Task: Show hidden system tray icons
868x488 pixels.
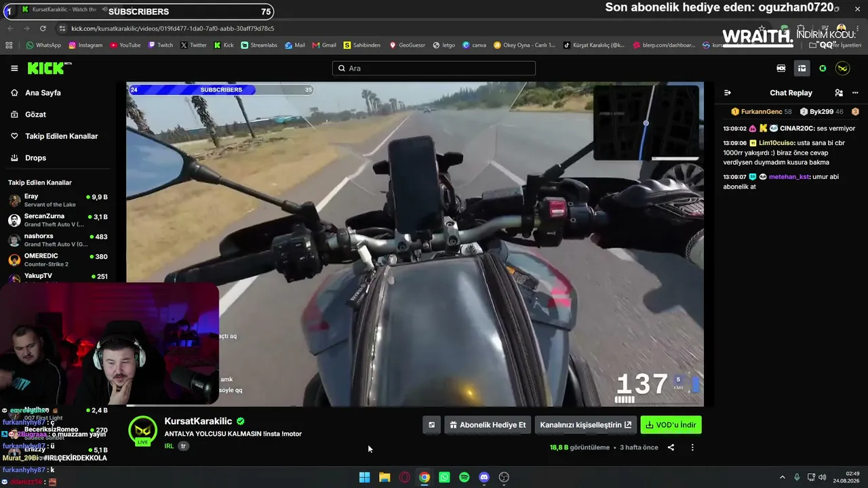Action: tap(782, 477)
